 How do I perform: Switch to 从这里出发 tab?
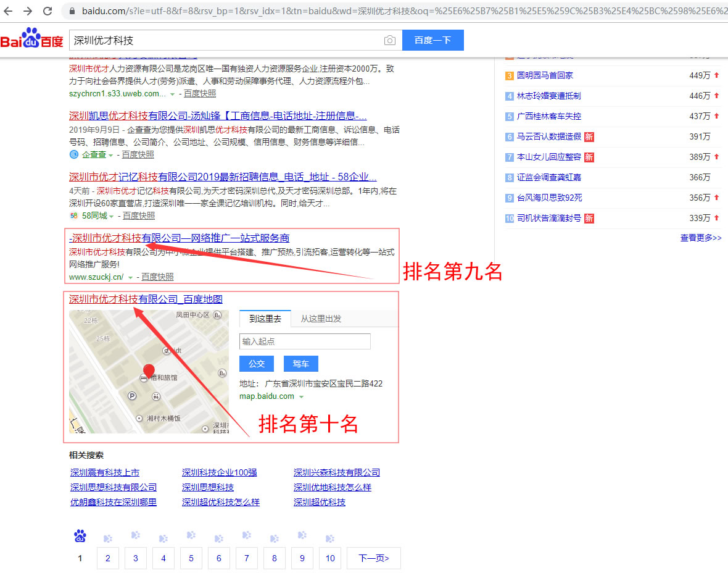pyautogui.click(x=321, y=319)
